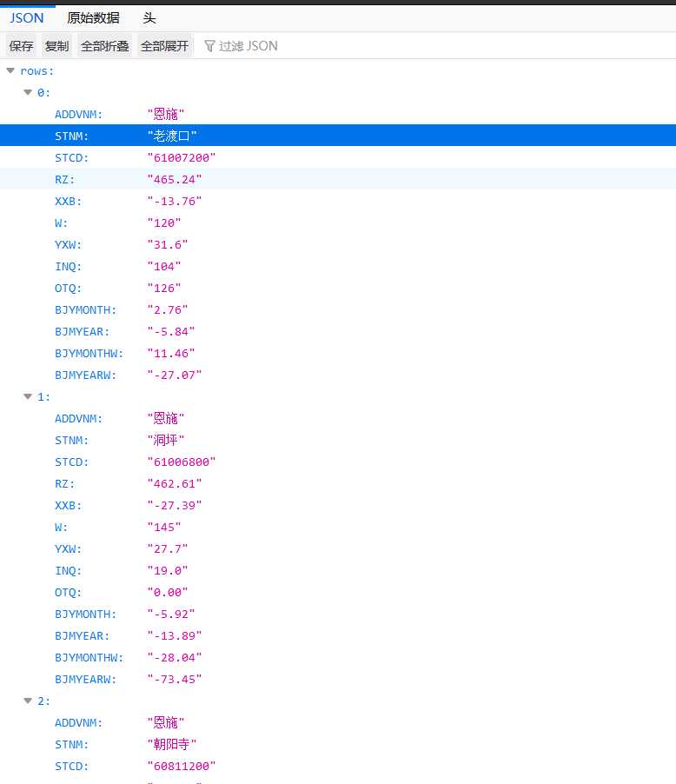Select the 1: index label
This screenshot has width=676, height=784.
click(43, 396)
